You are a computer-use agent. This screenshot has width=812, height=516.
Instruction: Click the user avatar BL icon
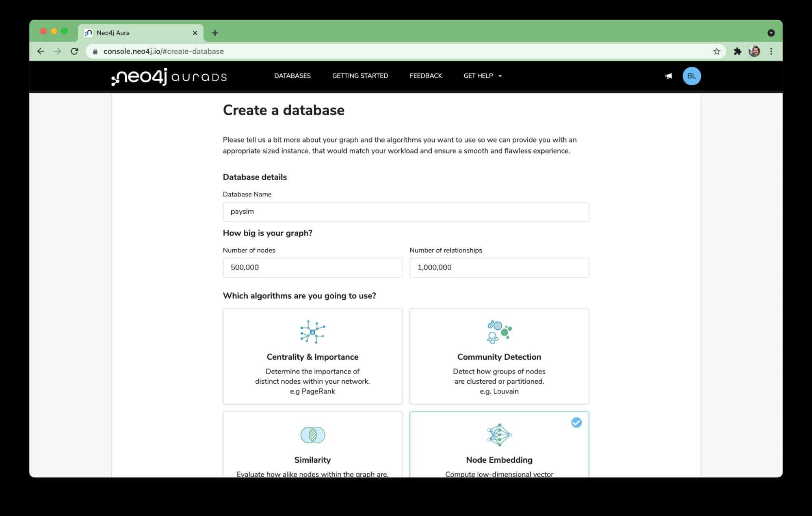691,76
